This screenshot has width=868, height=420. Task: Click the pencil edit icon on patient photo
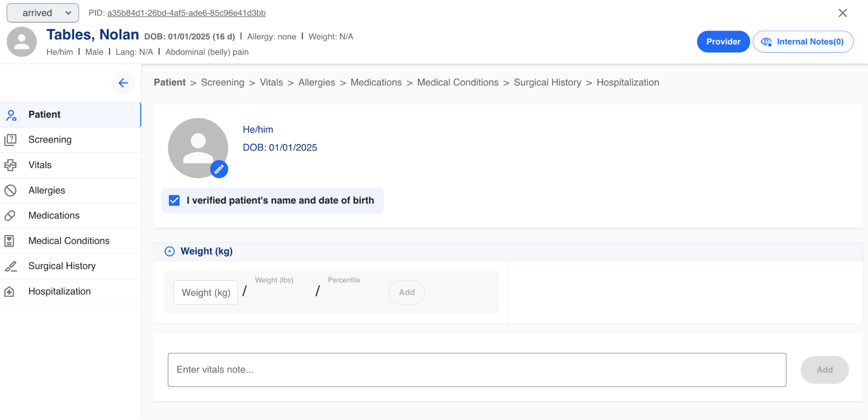[x=219, y=169]
